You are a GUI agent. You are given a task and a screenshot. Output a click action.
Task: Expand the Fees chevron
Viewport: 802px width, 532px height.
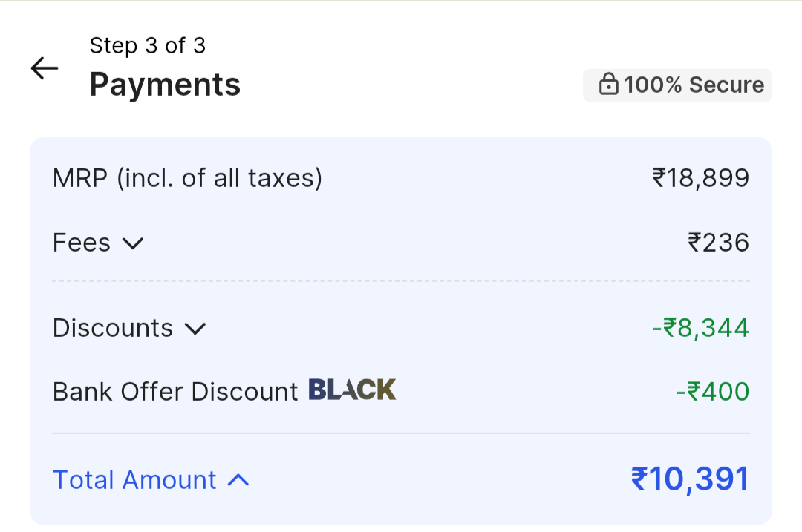point(133,243)
